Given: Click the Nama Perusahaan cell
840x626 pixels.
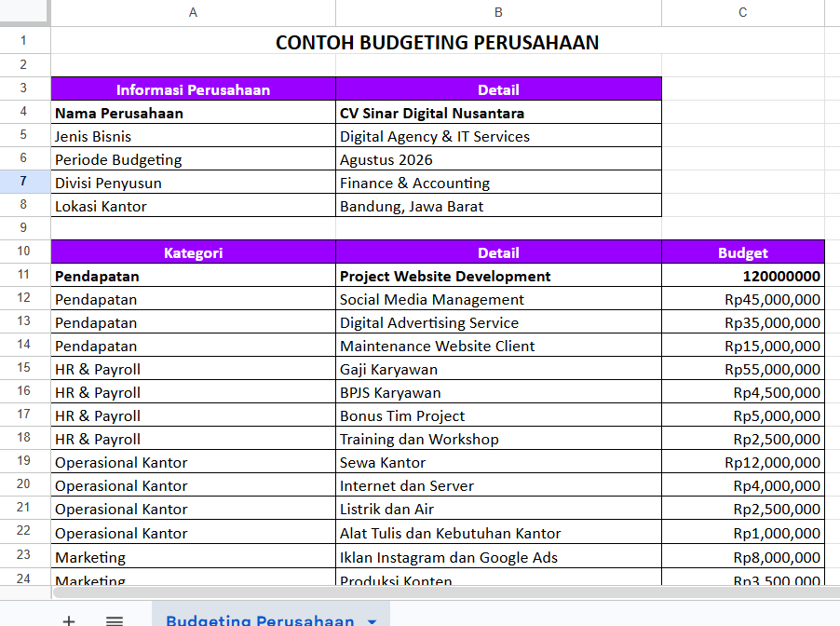Looking at the screenshot, I should click(x=194, y=113).
